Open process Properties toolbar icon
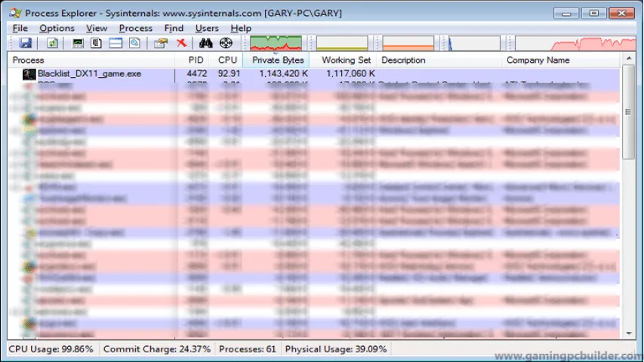The height and width of the screenshot is (362, 644). click(x=161, y=43)
